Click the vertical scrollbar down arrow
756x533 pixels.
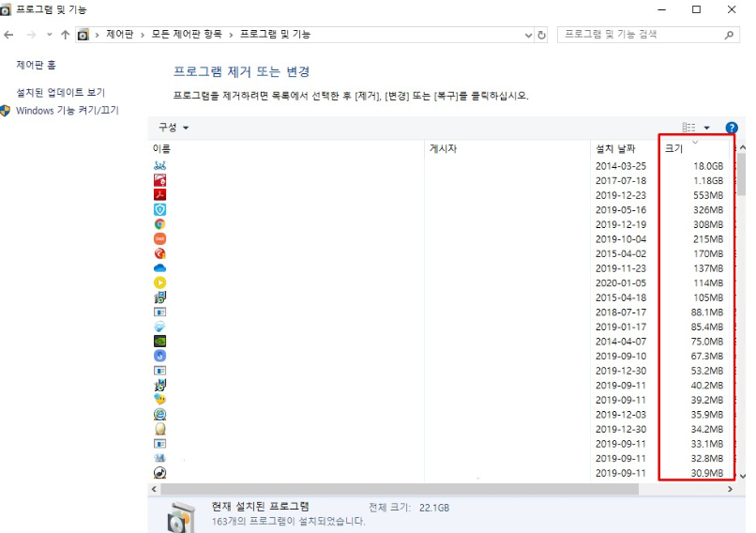tap(742, 476)
